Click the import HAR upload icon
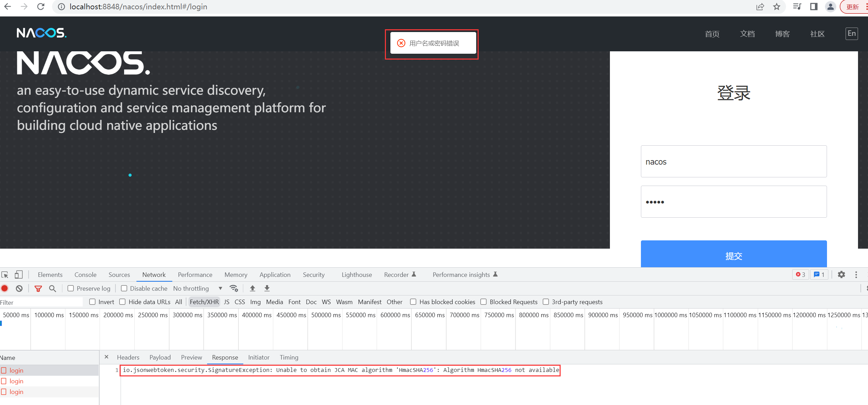868x405 pixels. (x=253, y=288)
